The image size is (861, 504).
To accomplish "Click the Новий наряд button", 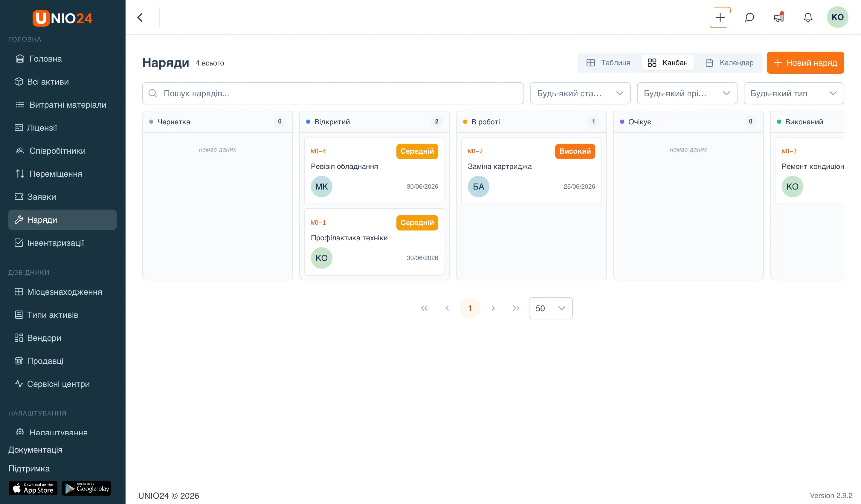I will point(805,63).
